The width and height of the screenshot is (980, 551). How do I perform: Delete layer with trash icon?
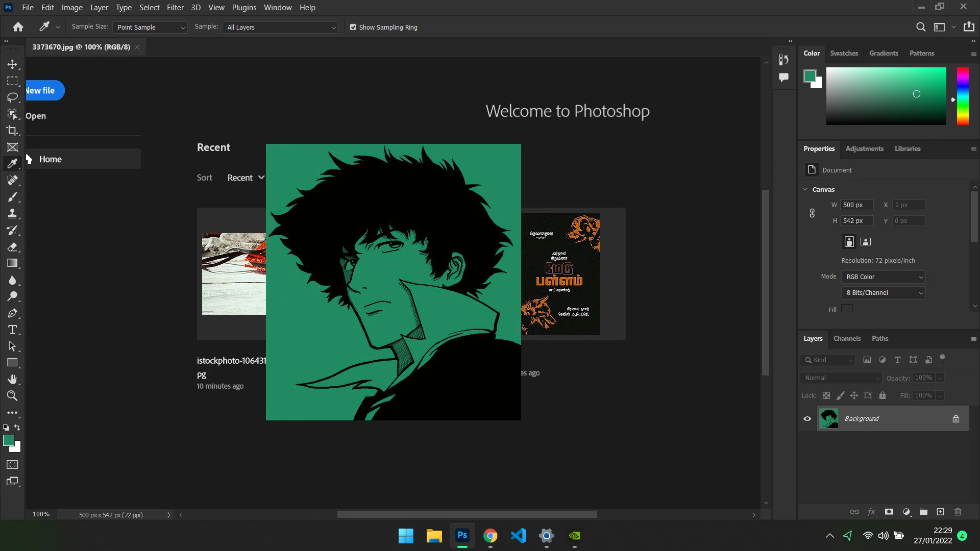point(958,512)
